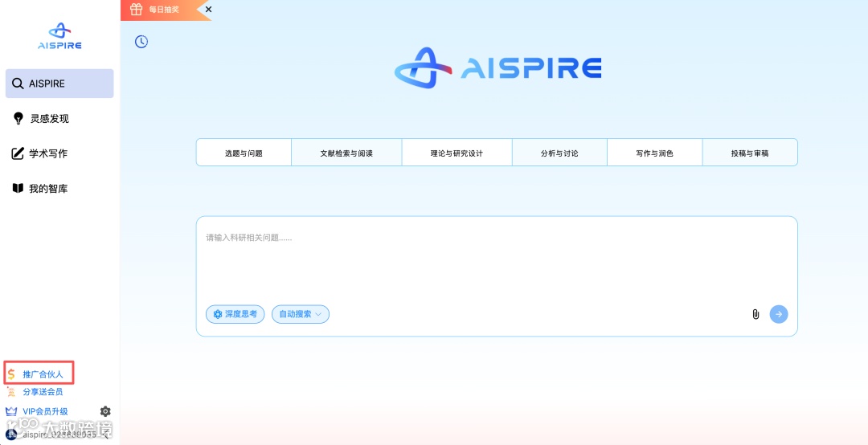This screenshot has height=445, width=868.
Task: Click the dollar sign icon
Action: [x=11, y=374]
